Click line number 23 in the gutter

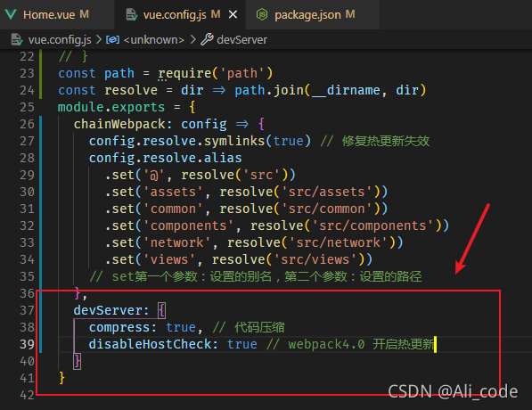point(27,73)
